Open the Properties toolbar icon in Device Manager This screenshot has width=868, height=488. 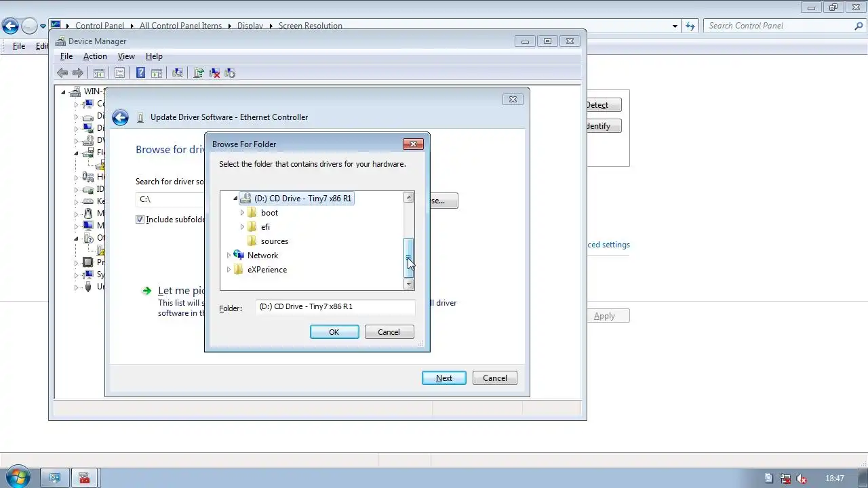(119, 73)
